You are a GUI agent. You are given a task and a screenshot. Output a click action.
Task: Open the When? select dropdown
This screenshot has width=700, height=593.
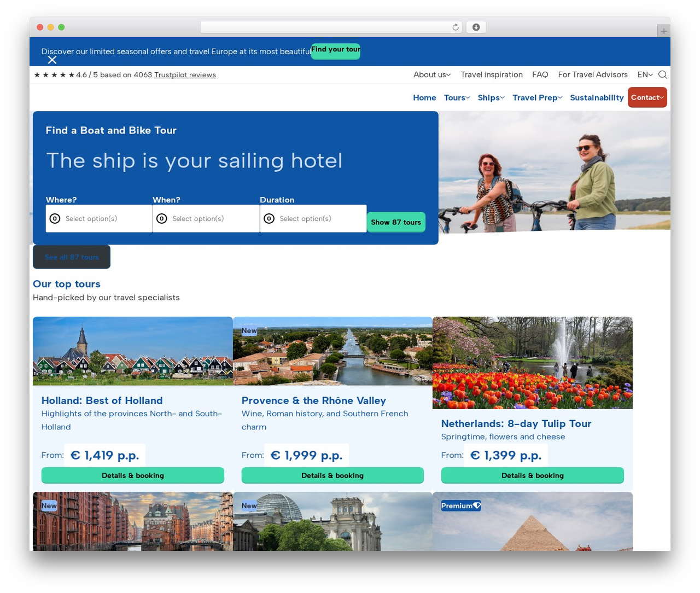coord(206,219)
